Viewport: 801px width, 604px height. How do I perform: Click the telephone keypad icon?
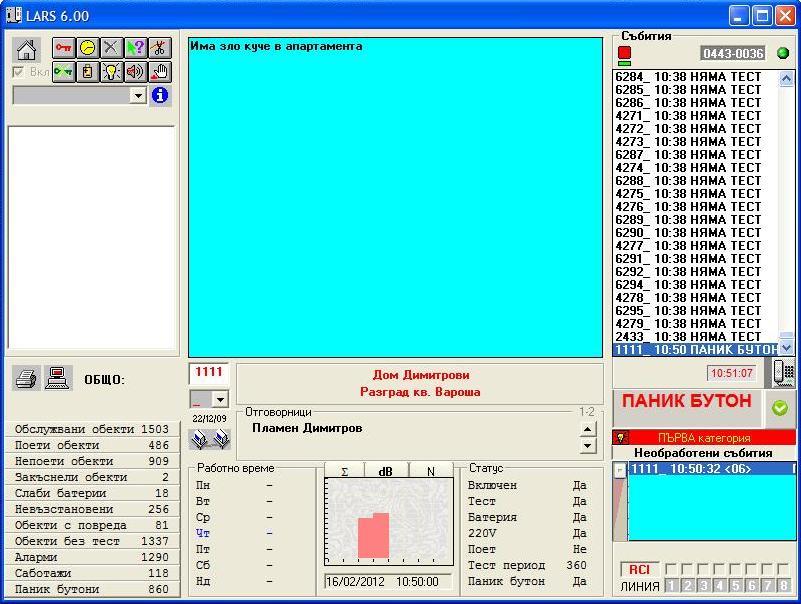pos(785,373)
